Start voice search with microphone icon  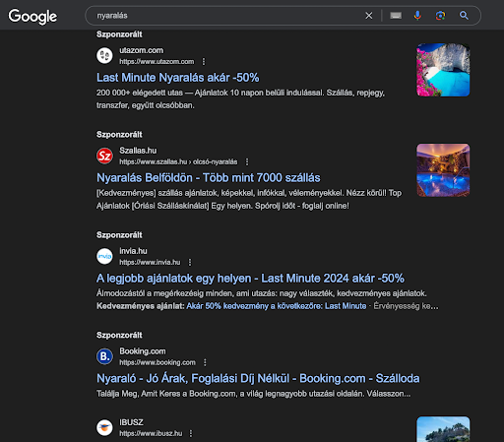(x=417, y=16)
